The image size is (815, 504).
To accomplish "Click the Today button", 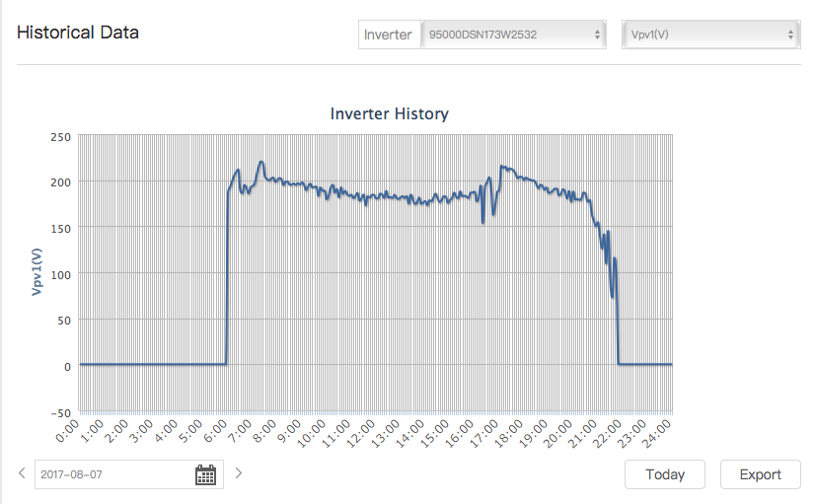I will [x=665, y=474].
